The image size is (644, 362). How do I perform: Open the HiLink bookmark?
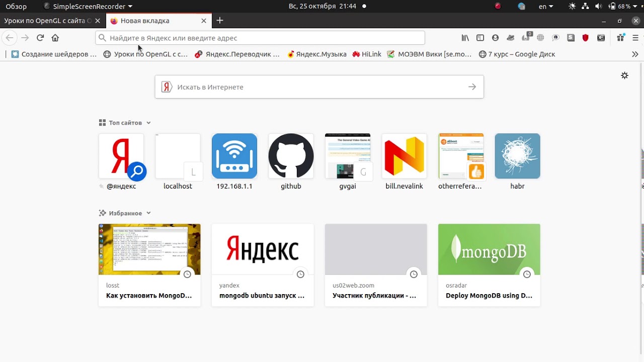pyautogui.click(x=367, y=54)
